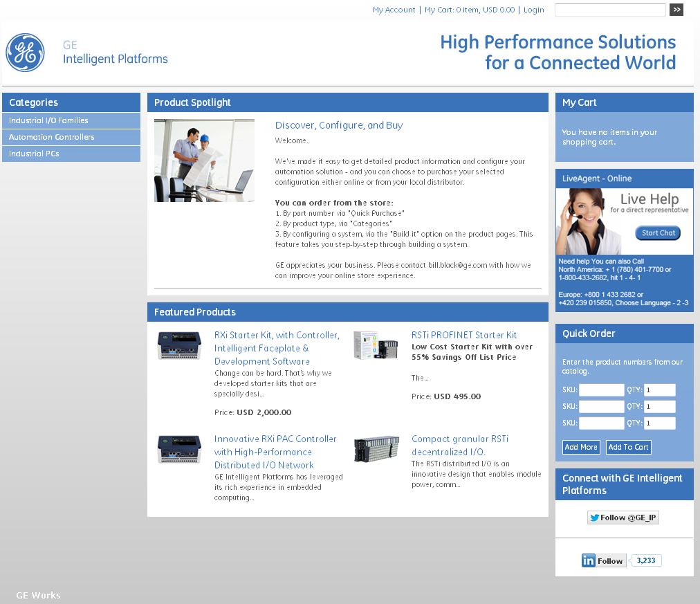
Task: Click the search go arrow button
Action: 676,10
